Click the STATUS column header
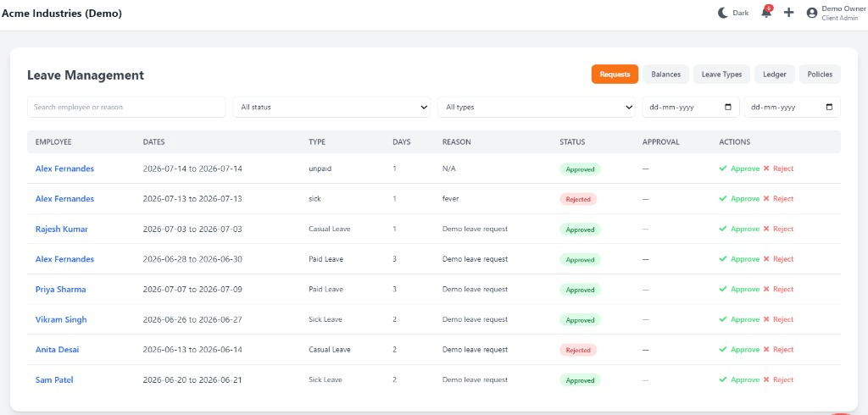 pos(572,142)
